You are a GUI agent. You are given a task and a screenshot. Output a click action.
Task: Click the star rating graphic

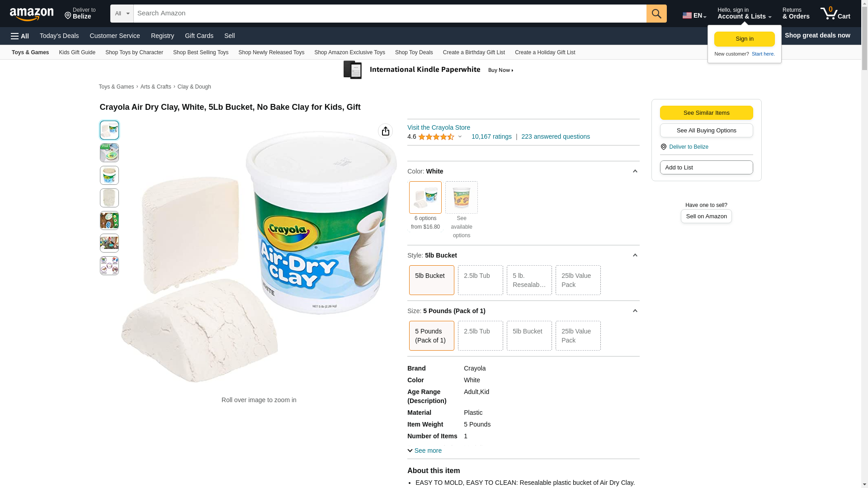(436, 136)
